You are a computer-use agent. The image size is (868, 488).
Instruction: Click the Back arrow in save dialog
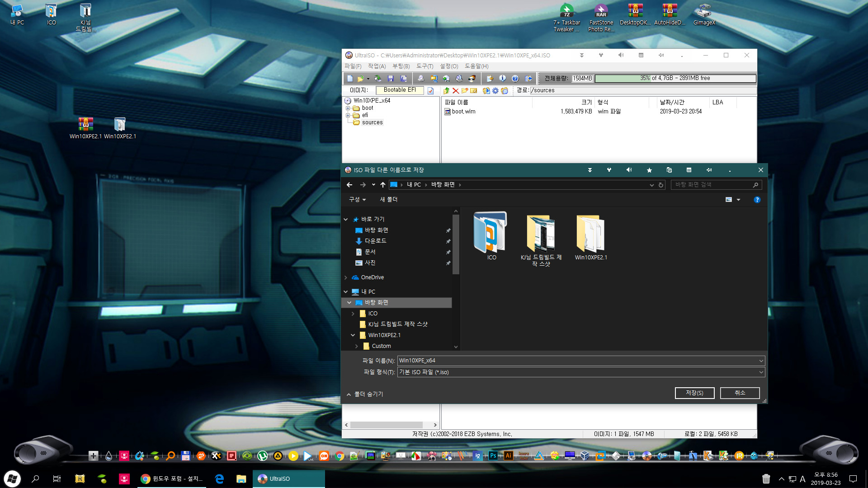(x=349, y=185)
